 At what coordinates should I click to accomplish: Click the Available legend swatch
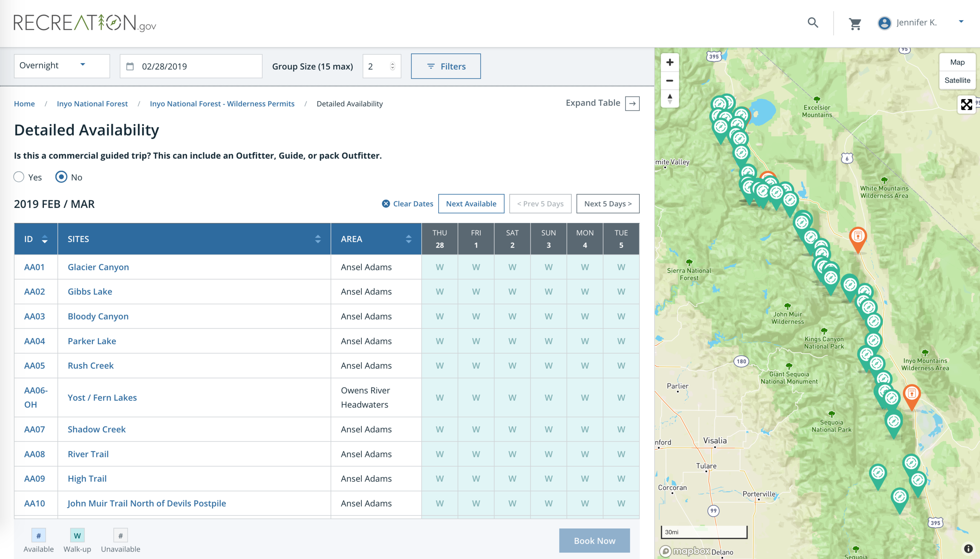(x=38, y=535)
